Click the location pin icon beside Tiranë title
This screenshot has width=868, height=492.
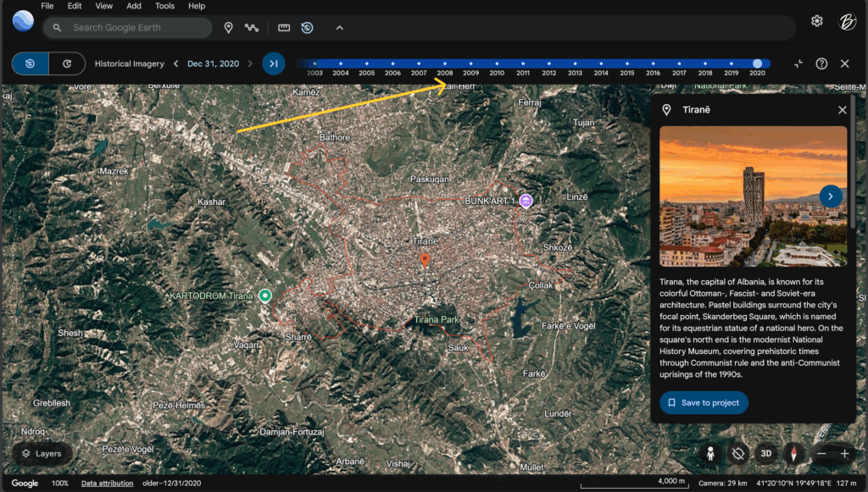pyautogui.click(x=666, y=110)
